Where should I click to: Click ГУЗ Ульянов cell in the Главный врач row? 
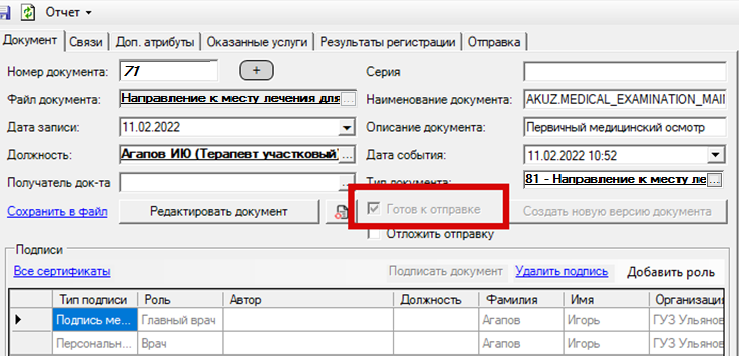(x=687, y=320)
